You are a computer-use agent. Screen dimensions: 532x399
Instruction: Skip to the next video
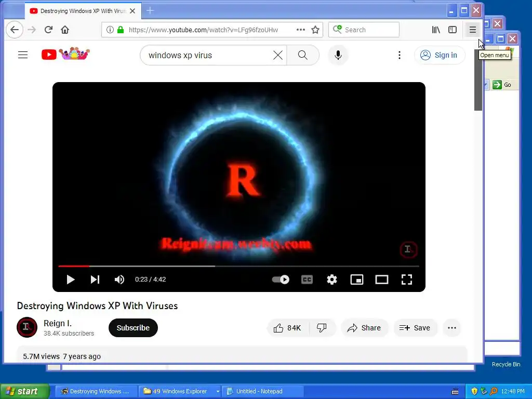pos(95,280)
